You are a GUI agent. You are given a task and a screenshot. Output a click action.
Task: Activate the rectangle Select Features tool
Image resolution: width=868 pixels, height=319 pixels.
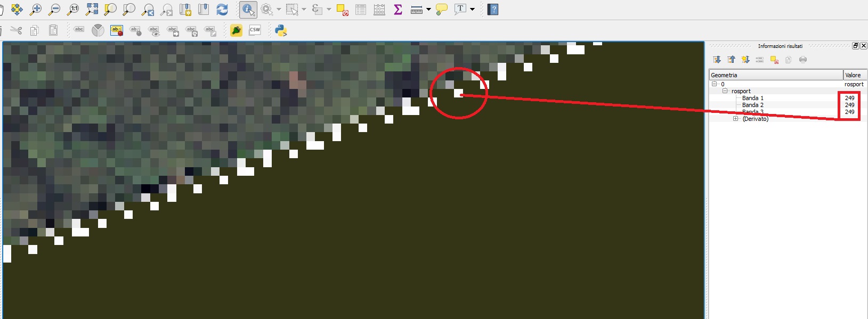click(292, 9)
